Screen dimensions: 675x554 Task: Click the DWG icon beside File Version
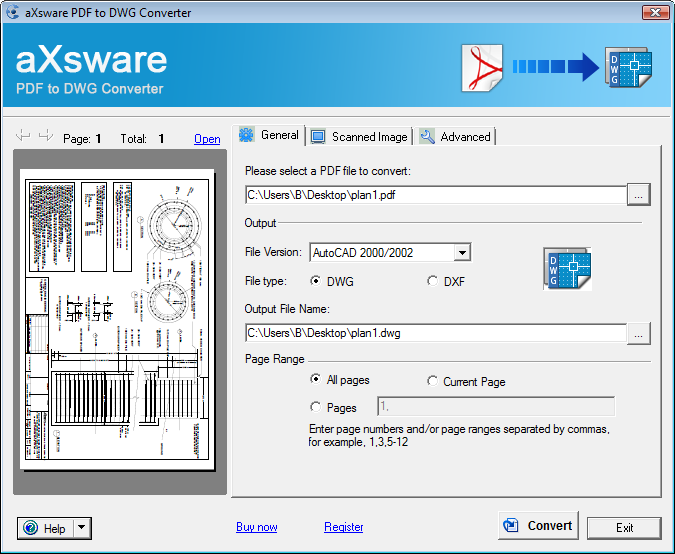567,269
